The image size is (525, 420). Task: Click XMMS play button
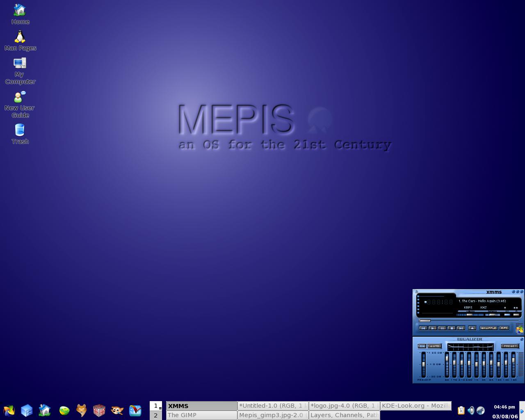[x=433, y=328]
